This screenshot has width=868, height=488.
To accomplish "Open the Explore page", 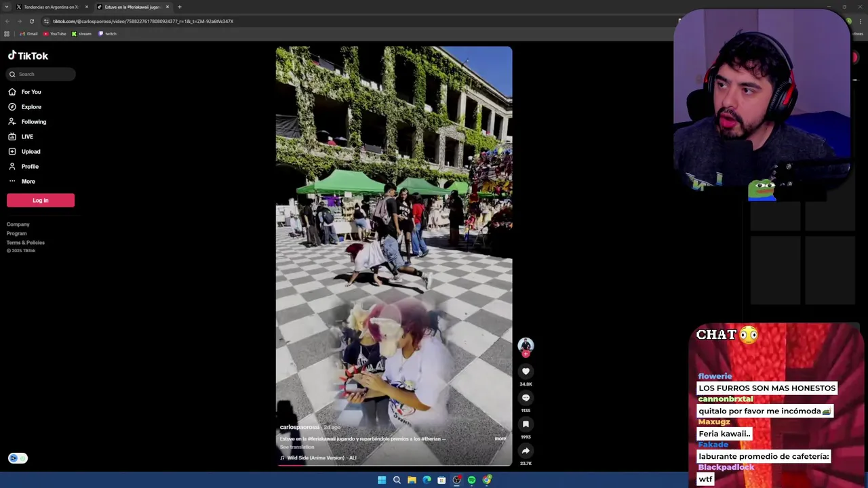I will click(x=25, y=106).
